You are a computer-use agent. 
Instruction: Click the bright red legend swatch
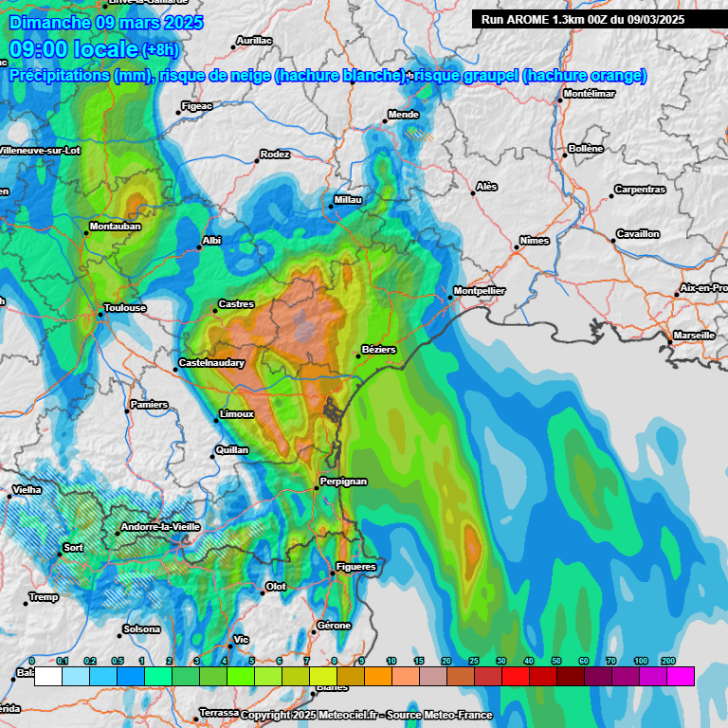[515, 676]
